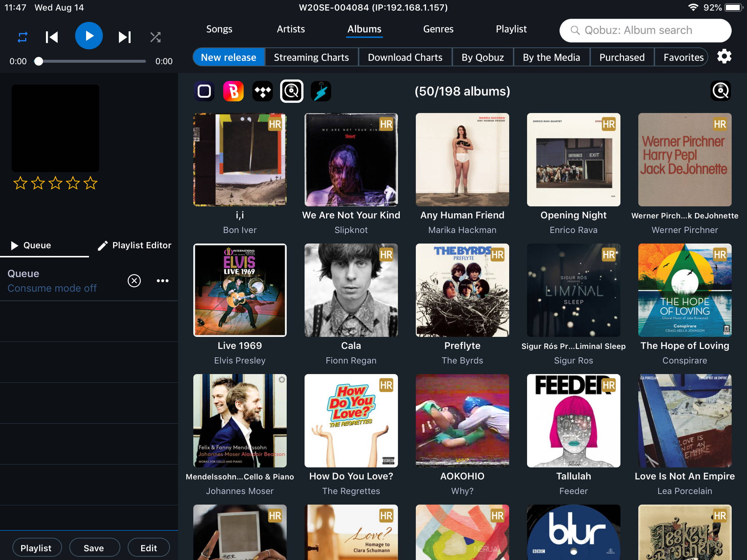Select the local library source icon
Viewport: 747px width, 560px height.
click(x=204, y=91)
